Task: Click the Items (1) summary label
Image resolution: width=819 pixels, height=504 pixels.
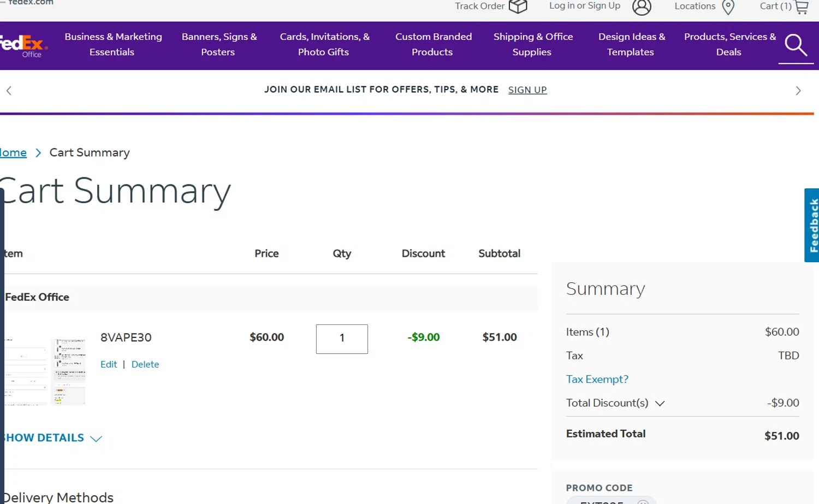Action: [587, 332]
